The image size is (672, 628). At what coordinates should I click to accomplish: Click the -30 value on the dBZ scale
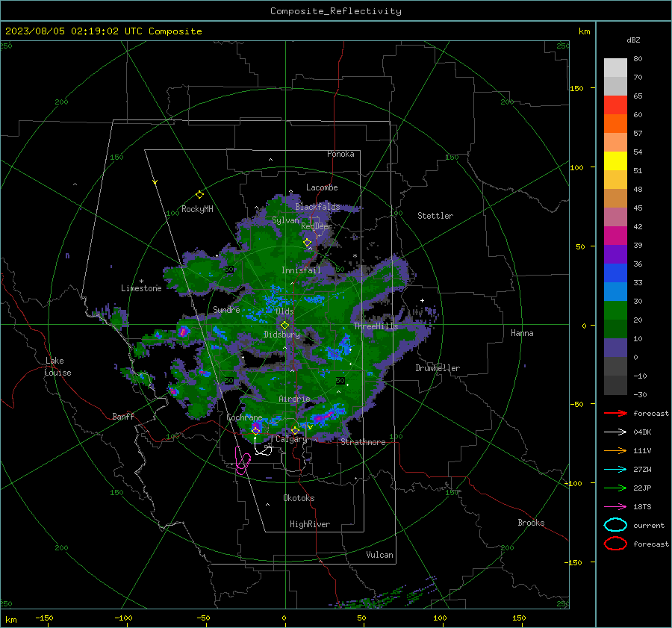pyautogui.click(x=640, y=394)
